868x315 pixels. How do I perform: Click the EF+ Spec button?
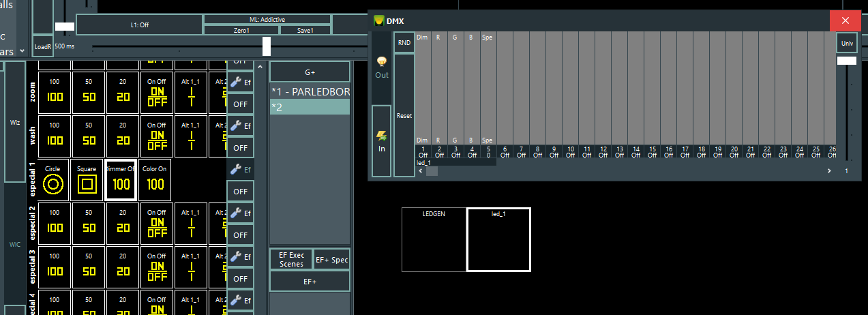[331, 260]
